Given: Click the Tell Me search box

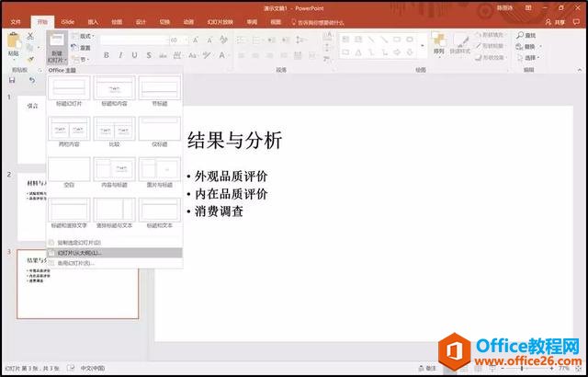Looking at the screenshot, I should (x=318, y=22).
